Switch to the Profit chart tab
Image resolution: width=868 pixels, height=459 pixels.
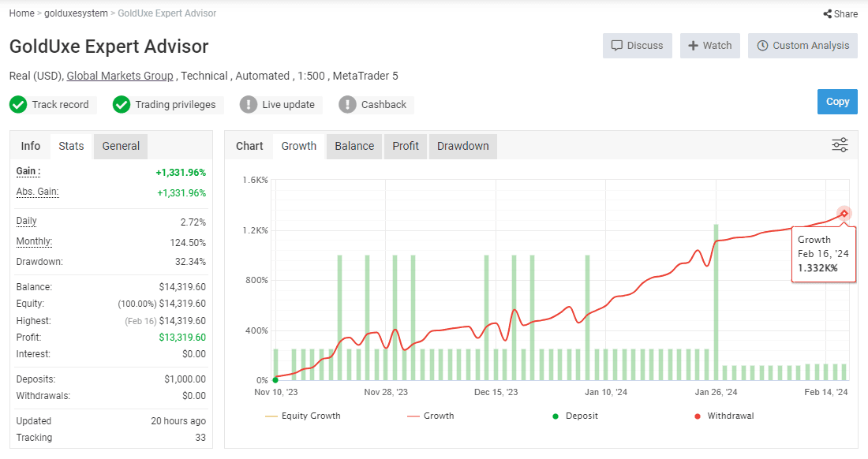click(406, 146)
